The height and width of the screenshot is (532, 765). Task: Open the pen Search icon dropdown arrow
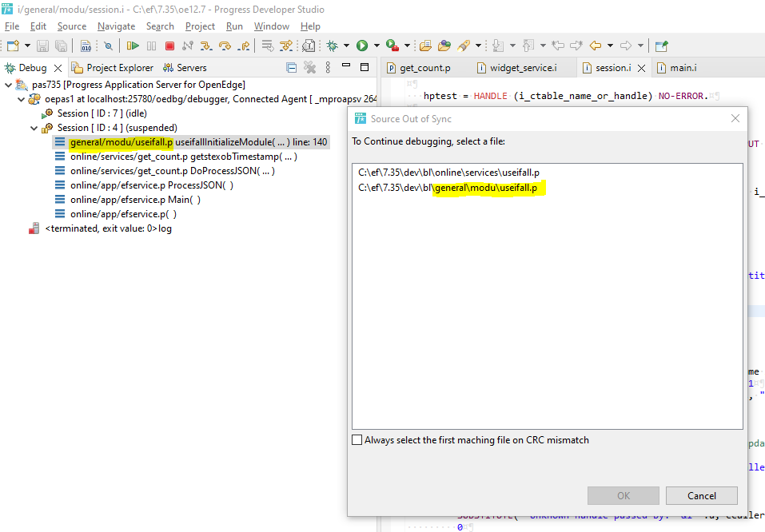pos(478,46)
